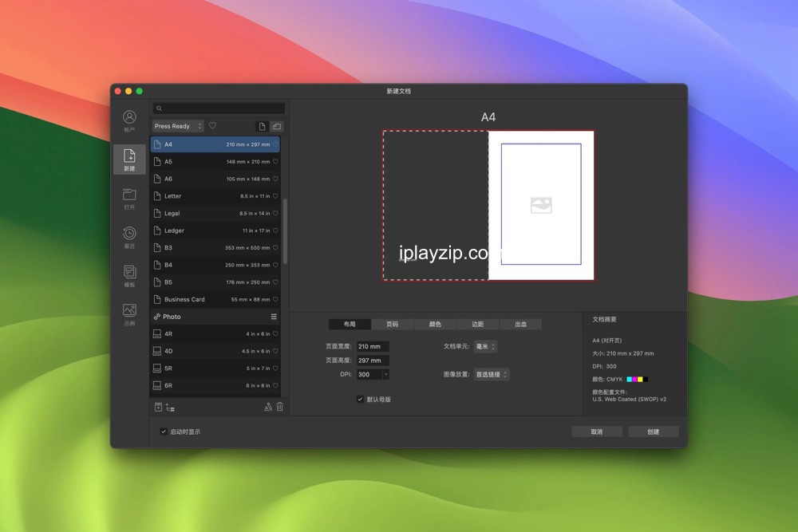Open the 帐户 account section in the sidebar

pos(129,121)
